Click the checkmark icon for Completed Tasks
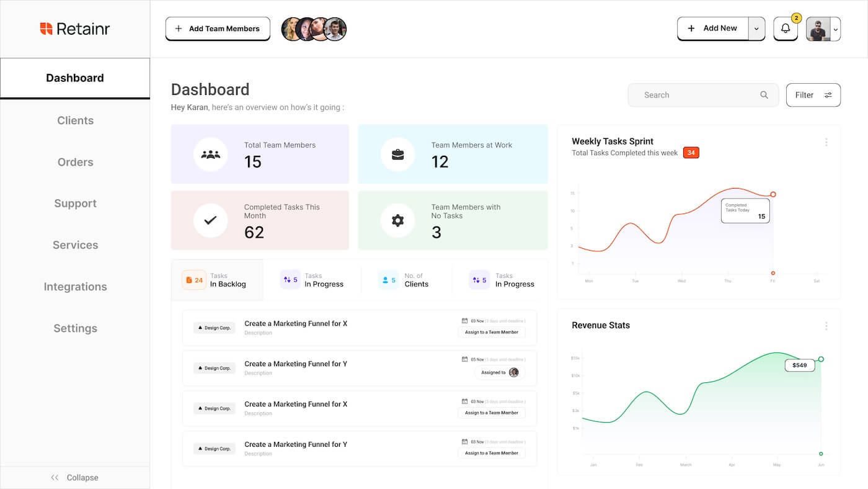This screenshot has height=489, width=868. click(x=211, y=220)
